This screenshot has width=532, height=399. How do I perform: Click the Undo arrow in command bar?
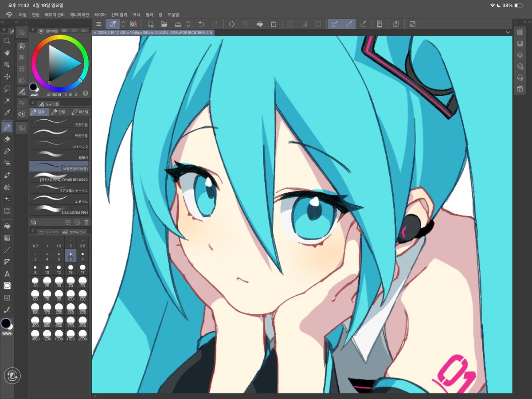point(201,24)
